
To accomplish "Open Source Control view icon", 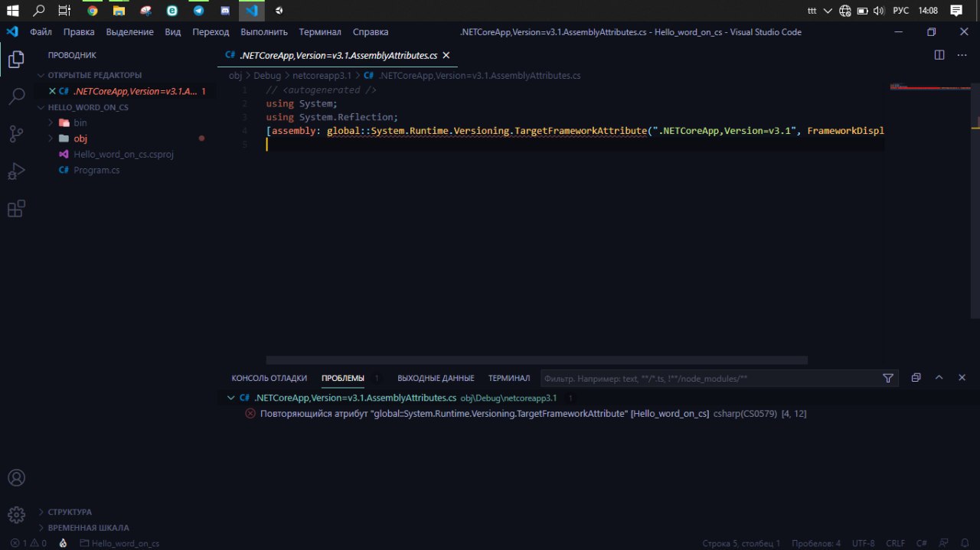I will pyautogui.click(x=16, y=135).
